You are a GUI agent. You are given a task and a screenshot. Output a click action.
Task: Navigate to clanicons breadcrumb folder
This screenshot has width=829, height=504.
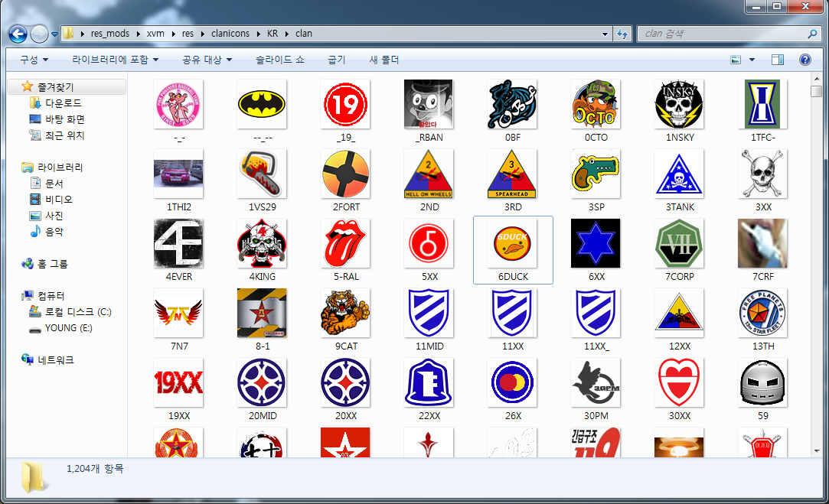point(230,34)
